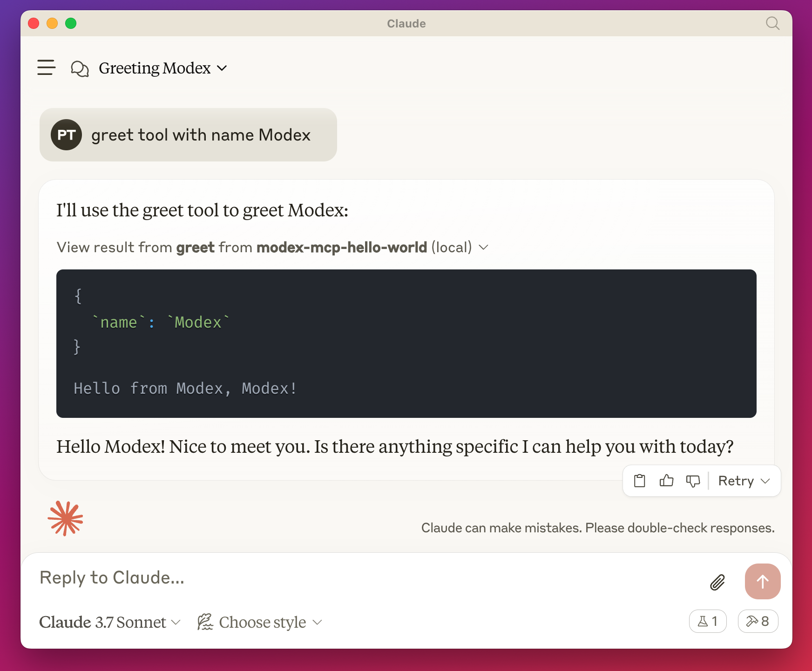The width and height of the screenshot is (812, 671).
Task: Collapse the View result from greet expander
Action: click(x=272, y=247)
